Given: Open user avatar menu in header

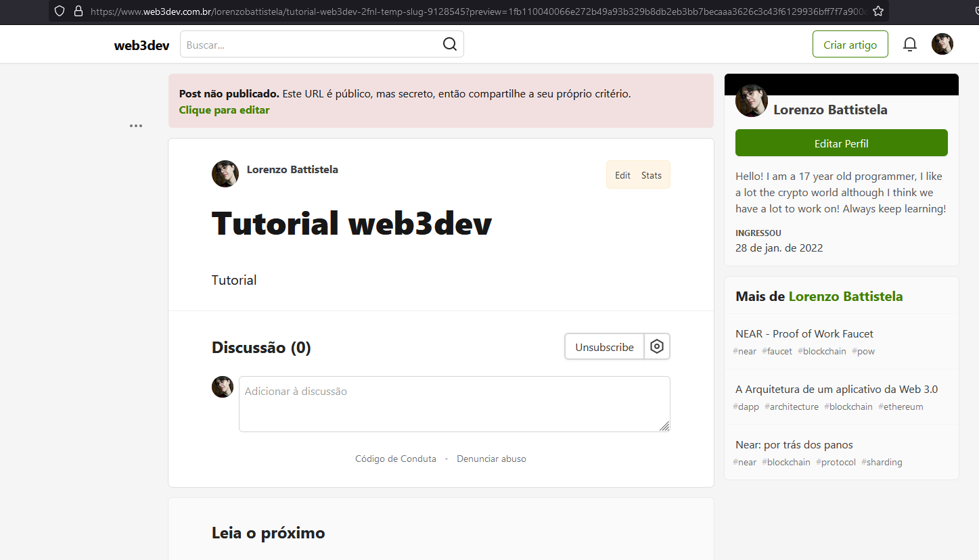Looking at the screenshot, I should point(942,45).
